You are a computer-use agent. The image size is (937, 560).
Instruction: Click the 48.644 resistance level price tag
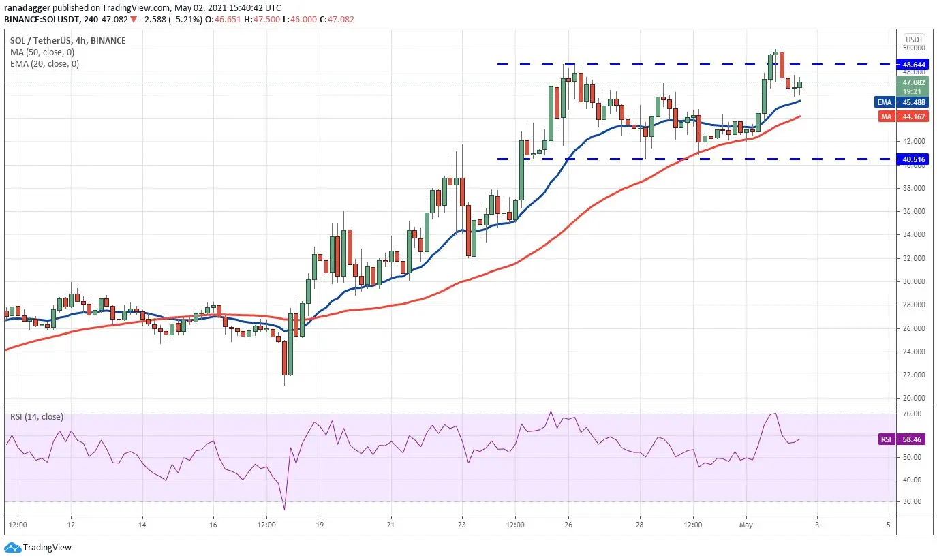(913, 65)
